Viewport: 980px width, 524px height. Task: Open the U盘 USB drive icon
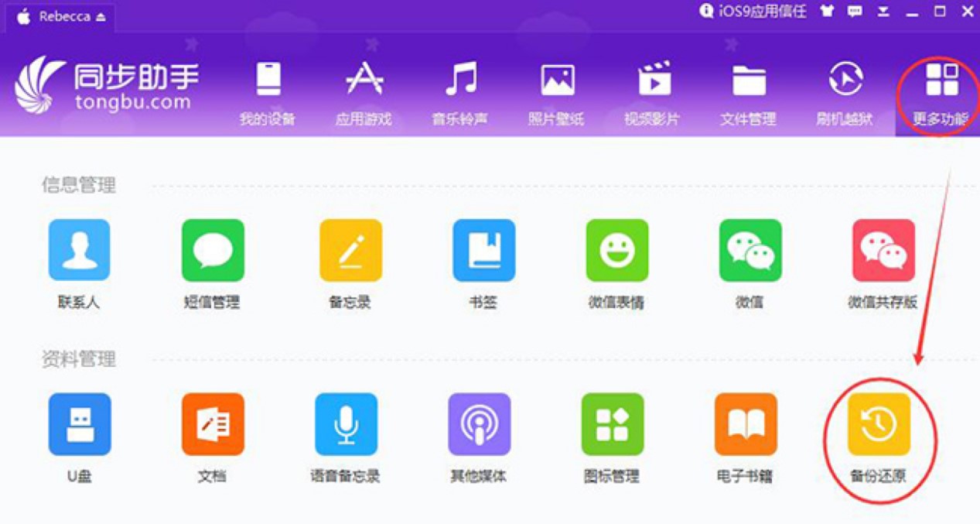[x=79, y=424]
